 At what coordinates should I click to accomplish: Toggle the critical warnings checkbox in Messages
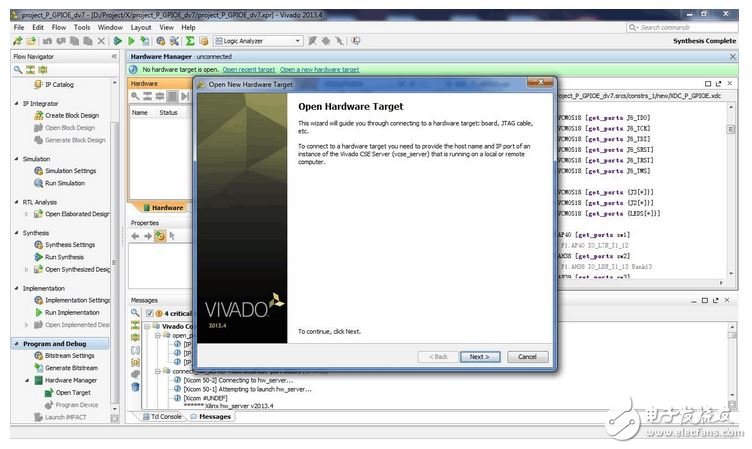149,313
